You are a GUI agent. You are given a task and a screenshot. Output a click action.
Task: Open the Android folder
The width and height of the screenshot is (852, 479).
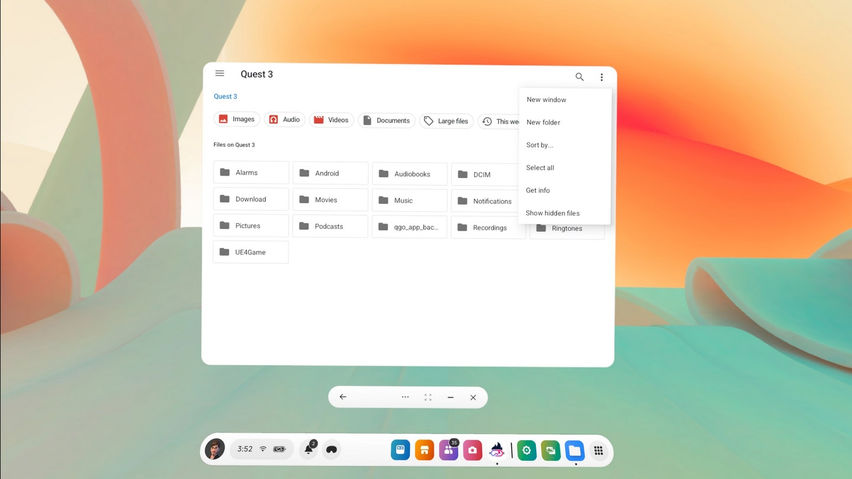click(x=330, y=173)
